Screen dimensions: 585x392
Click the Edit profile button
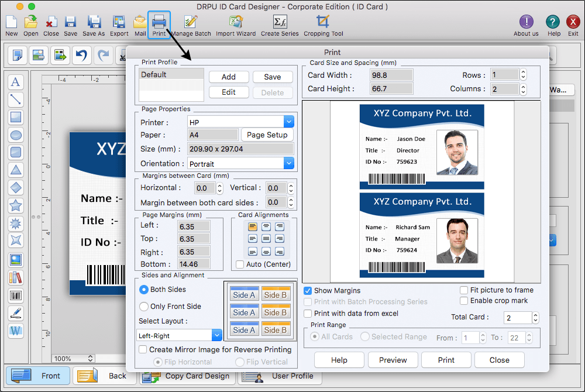point(229,92)
